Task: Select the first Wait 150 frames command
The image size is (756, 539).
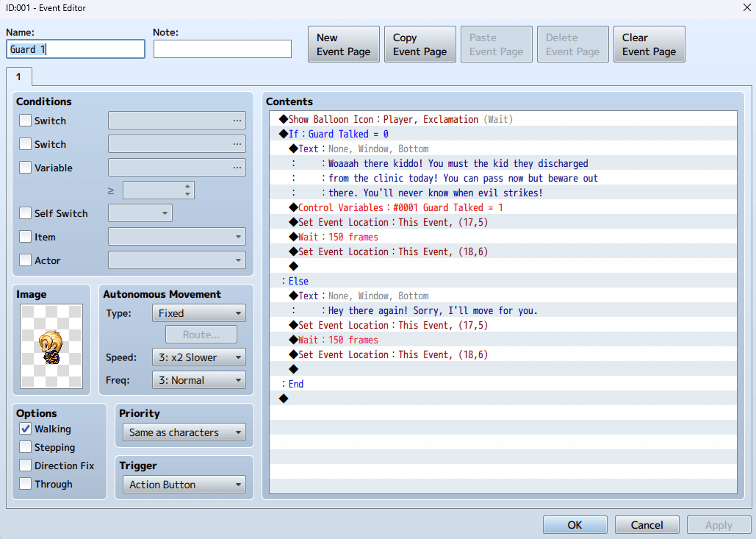Action: (338, 237)
